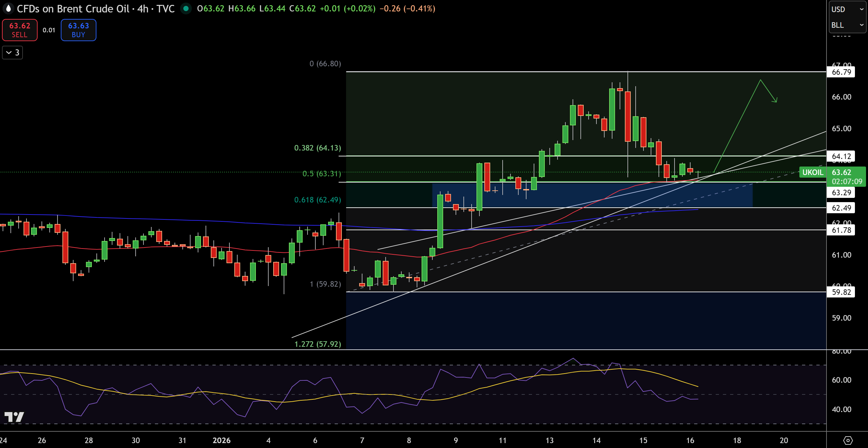Screen dimensions: 868x448
Task: Click the green market status dot
Action: [x=186, y=8]
